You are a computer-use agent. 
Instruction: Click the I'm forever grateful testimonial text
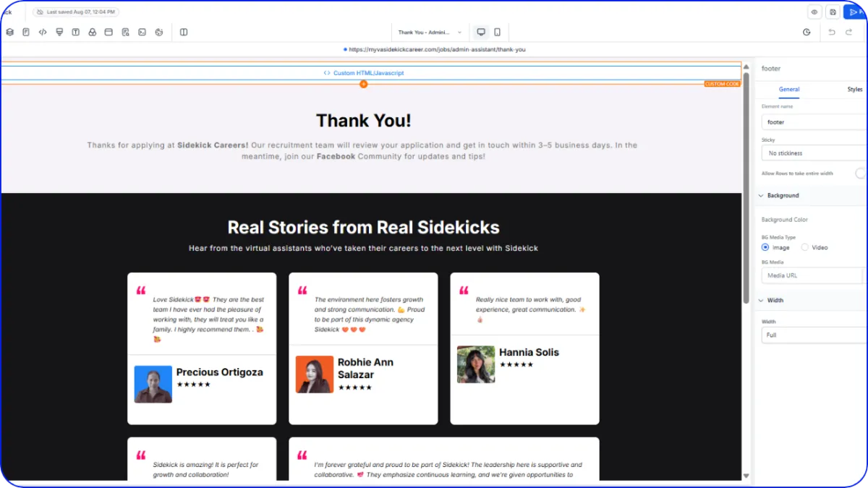pyautogui.click(x=448, y=470)
